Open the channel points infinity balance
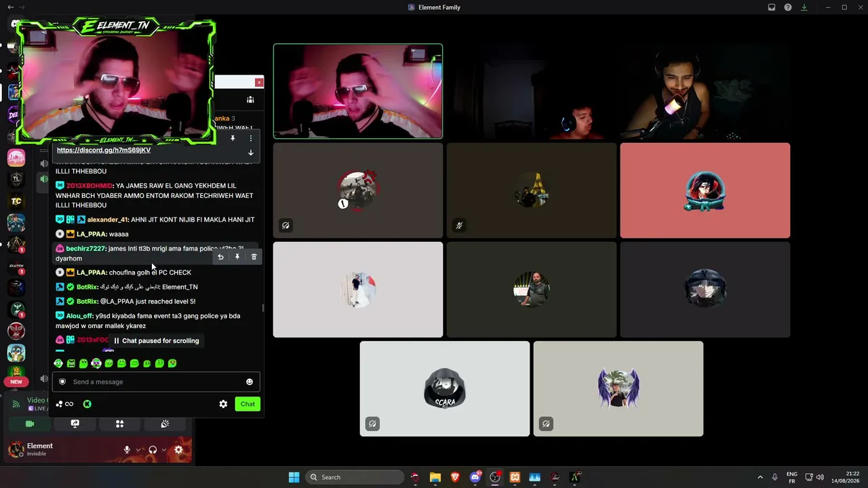Viewport: 868px width, 488px height. (64, 404)
